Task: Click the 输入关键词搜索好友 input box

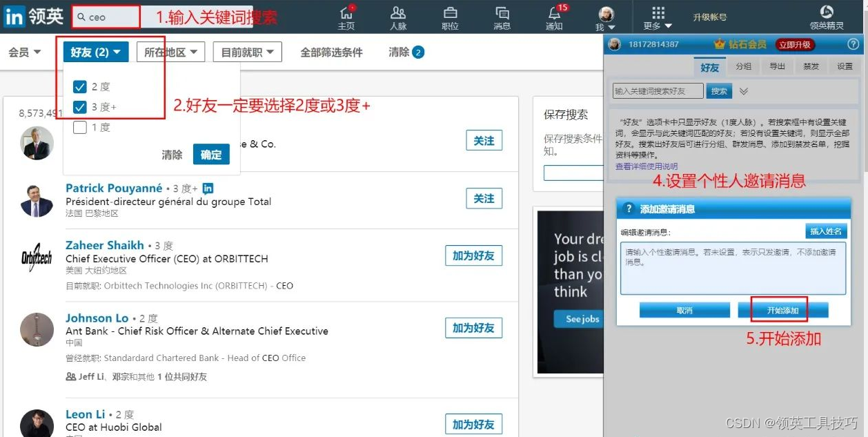Action: (x=658, y=91)
